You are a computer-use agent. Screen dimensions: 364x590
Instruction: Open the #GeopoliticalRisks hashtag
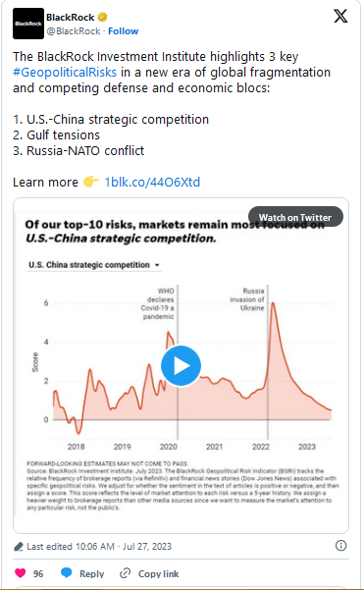pyautogui.click(x=65, y=73)
